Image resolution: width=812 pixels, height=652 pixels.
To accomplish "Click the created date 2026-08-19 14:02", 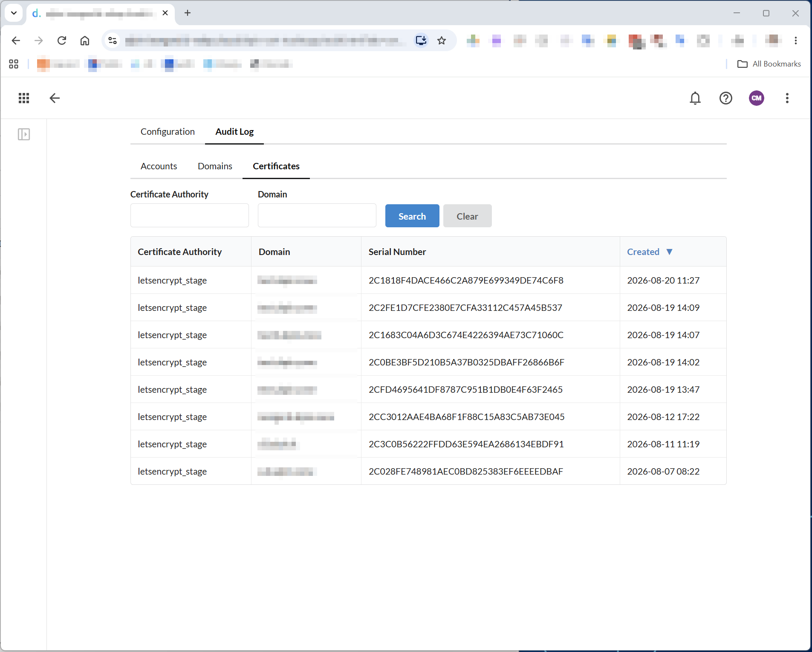I will (663, 362).
